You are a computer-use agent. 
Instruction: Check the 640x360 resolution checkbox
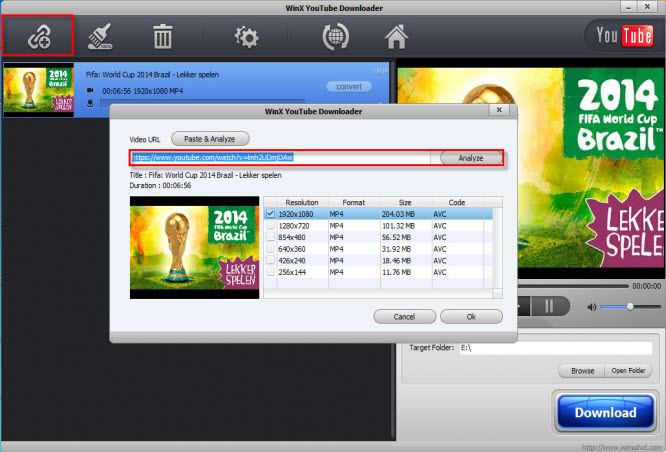point(270,249)
